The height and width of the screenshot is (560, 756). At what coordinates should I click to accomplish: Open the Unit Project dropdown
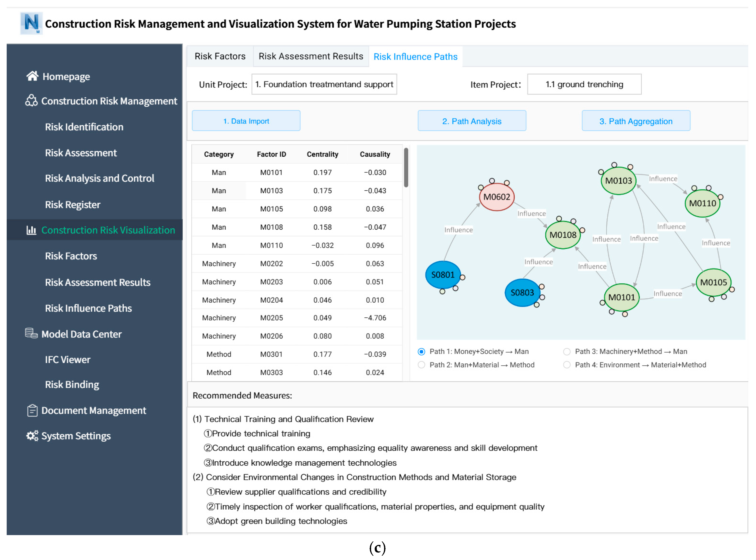point(324,84)
